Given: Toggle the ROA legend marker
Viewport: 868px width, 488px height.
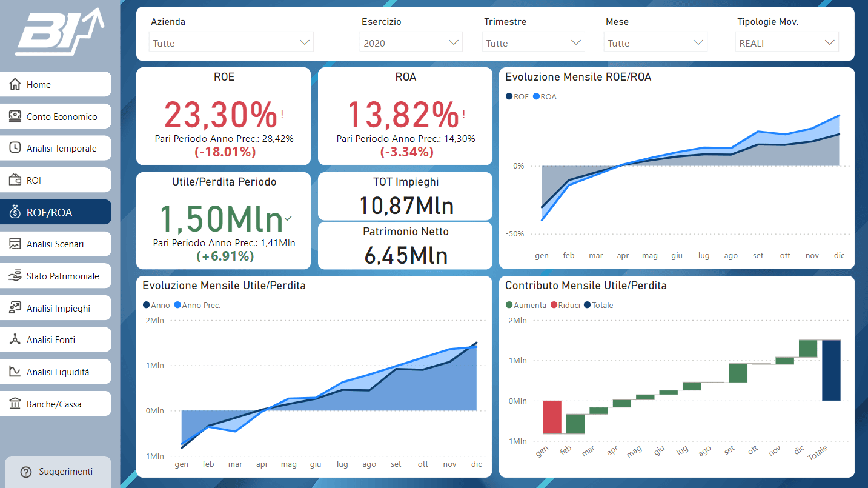Looking at the screenshot, I should tap(536, 96).
